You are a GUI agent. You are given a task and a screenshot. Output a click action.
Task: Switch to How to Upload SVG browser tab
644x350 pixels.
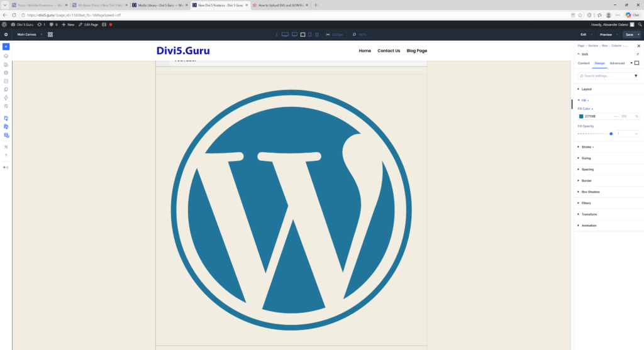[x=280, y=5]
